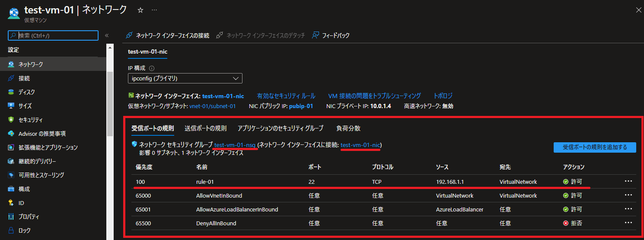Click ネットワーク インターフェイスのデタッチ toolbar button

[261, 35]
